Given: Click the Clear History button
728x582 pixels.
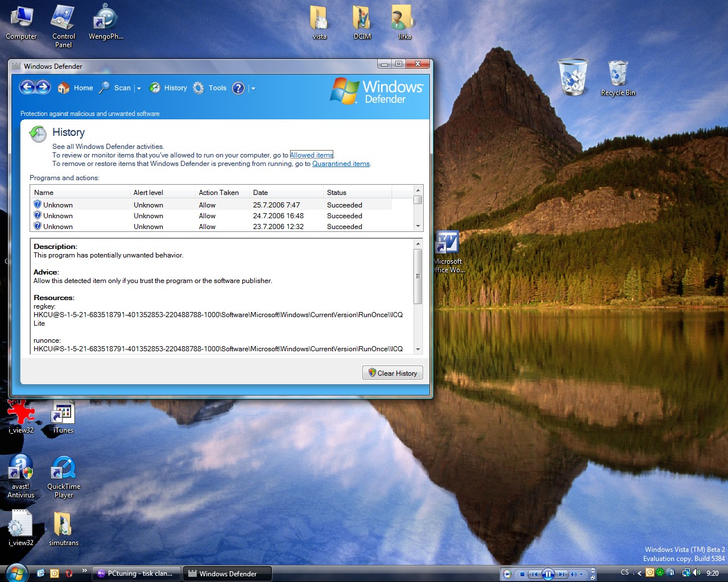Looking at the screenshot, I should pyautogui.click(x=392, y=373).
